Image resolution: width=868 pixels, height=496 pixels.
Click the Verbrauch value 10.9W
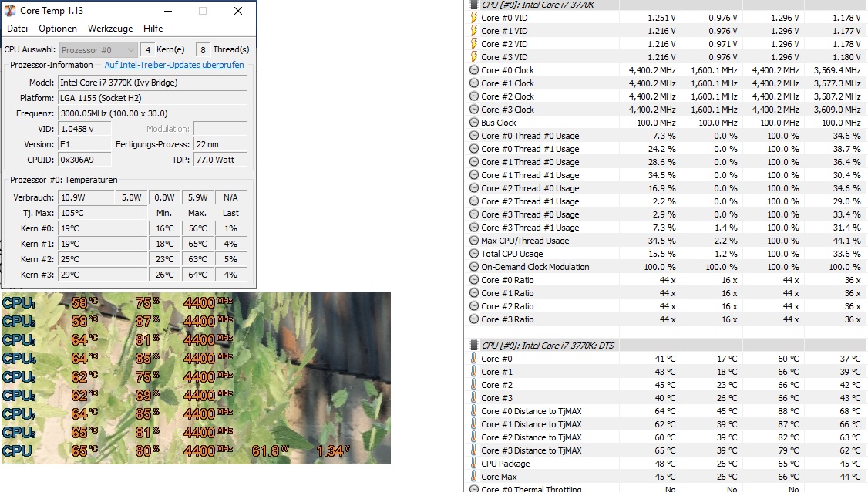tap(86, 197)
